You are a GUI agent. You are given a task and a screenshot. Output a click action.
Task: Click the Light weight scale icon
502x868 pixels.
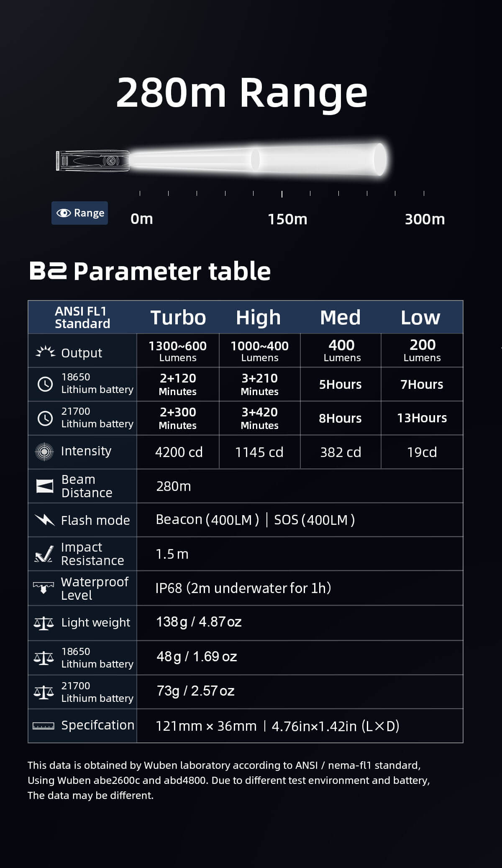click(44, 623)
